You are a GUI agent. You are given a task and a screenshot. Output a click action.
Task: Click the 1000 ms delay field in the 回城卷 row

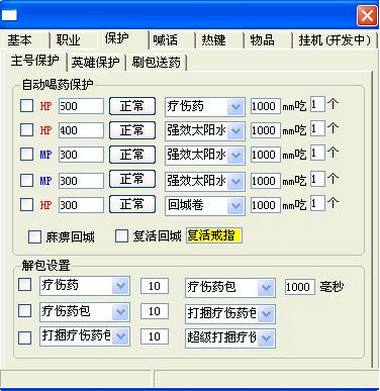coord(266,205)
